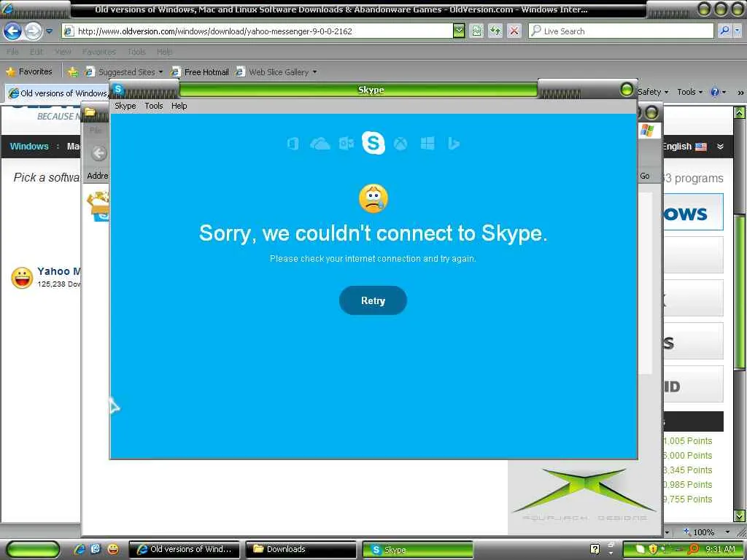
Task: Open the Skype menu in Skype window
Action: 125,106
